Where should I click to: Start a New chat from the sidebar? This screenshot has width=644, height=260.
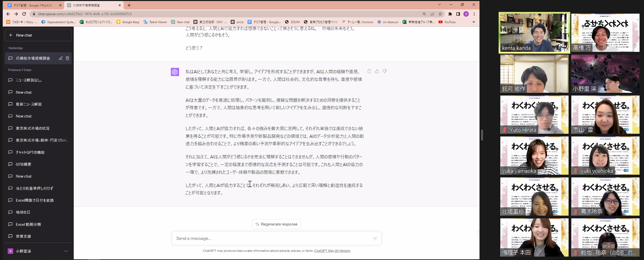point(38,35)
